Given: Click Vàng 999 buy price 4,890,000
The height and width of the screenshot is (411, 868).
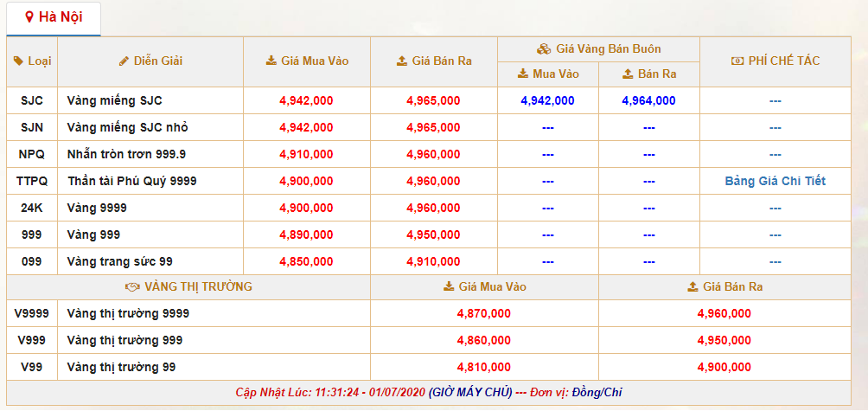Looking at the screenshot, I should [307, 234].
